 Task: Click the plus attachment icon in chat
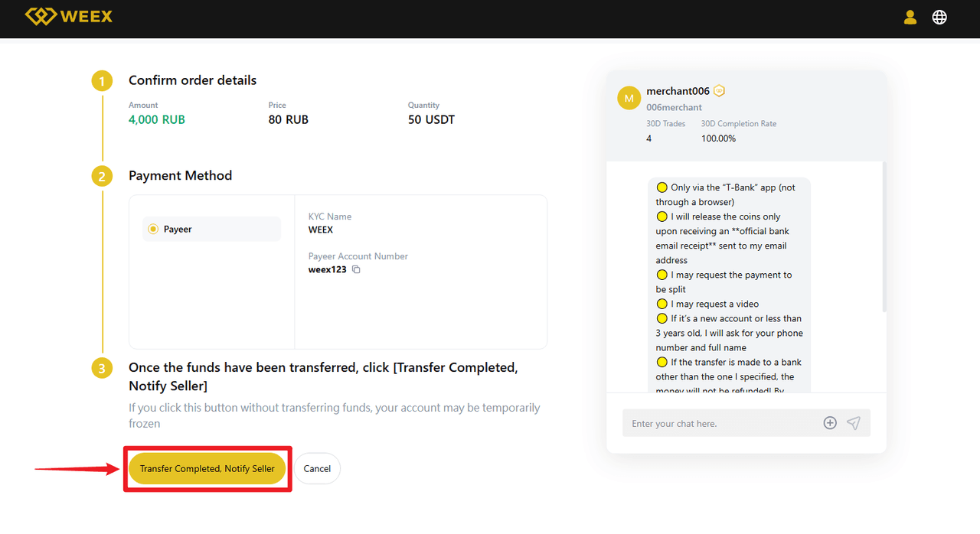click(x=830, y=423)
